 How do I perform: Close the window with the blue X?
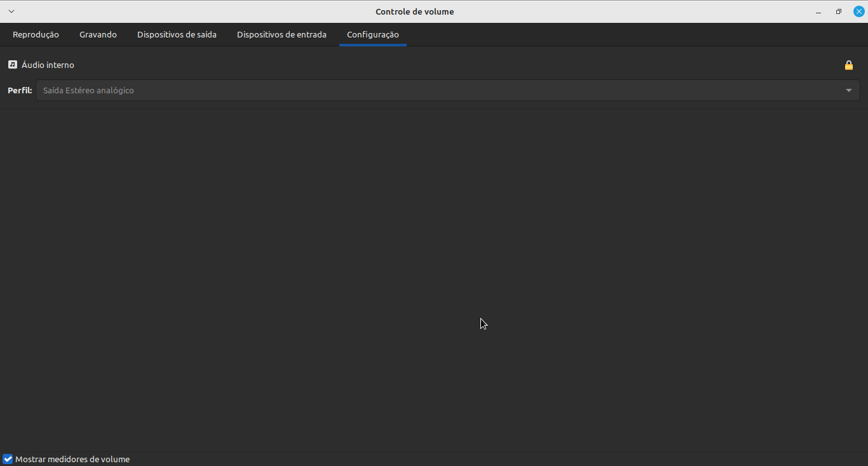coord(858,11)
